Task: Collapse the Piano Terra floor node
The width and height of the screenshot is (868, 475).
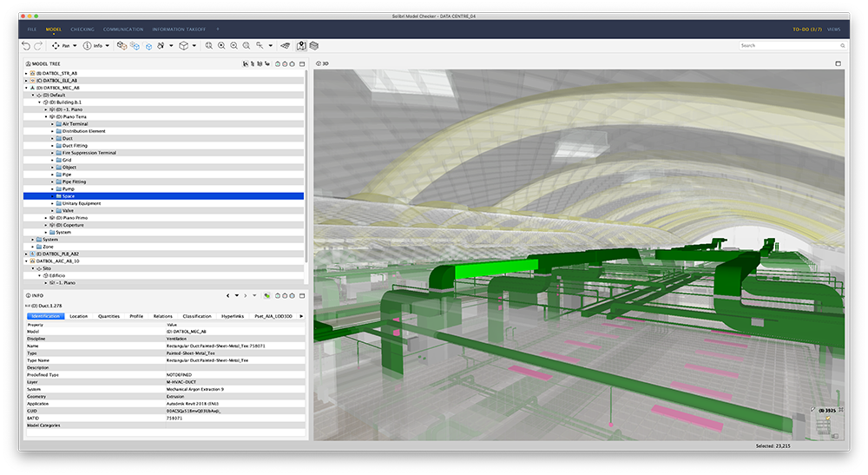Action: (x=46, y=117)
